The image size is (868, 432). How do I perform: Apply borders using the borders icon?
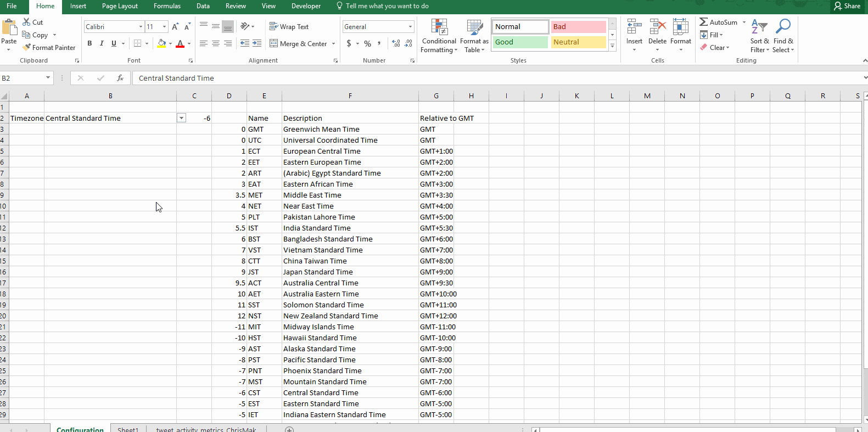pyautogui.click(x=138, y=43)
